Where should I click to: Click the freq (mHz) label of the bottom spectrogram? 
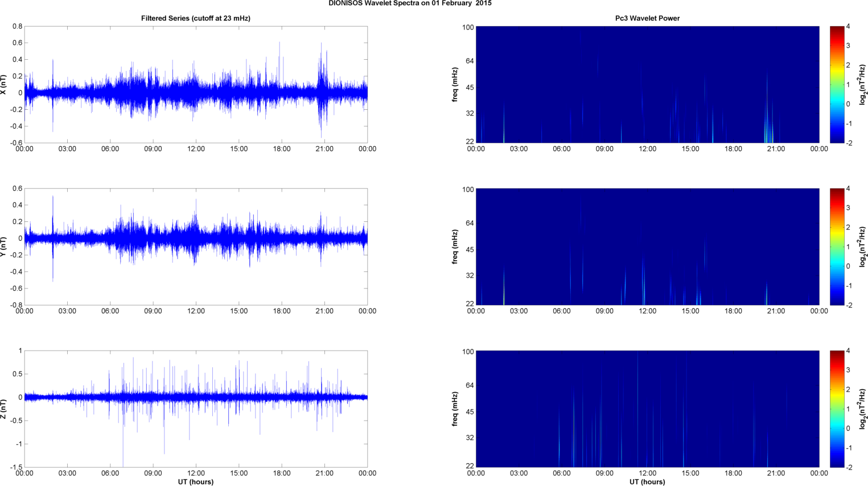click(455, 409)
